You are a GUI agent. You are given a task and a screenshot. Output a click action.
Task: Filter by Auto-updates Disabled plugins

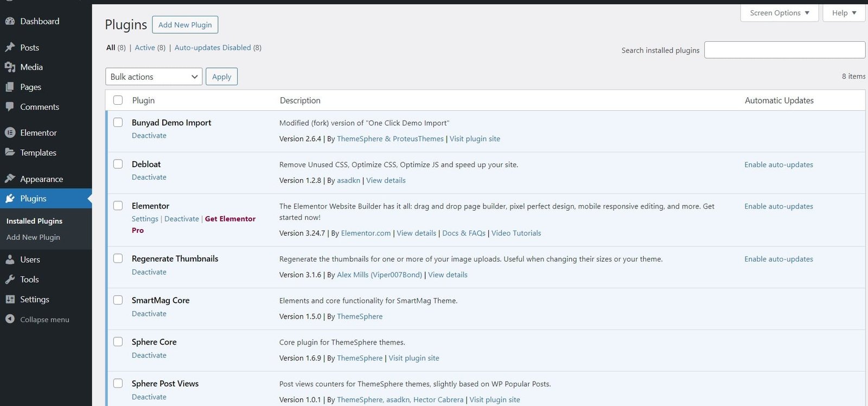[x=213, y=48]
